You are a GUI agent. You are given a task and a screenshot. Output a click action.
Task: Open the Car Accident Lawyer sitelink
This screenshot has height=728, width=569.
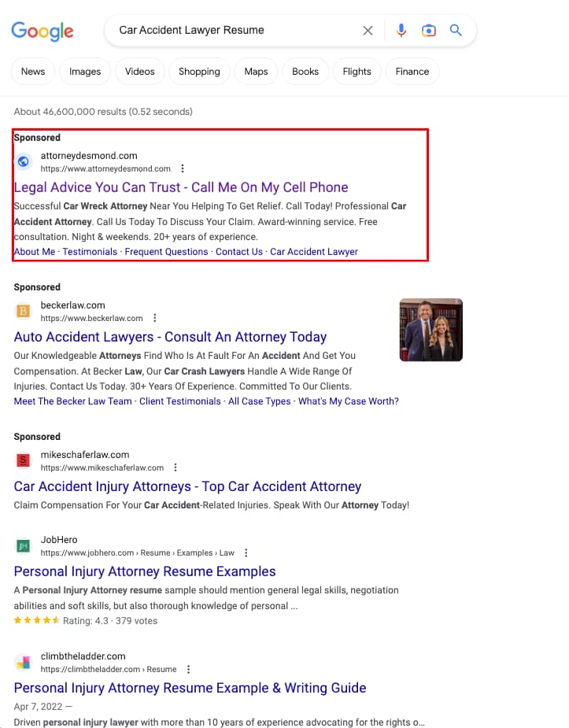[x=314, y=252]
